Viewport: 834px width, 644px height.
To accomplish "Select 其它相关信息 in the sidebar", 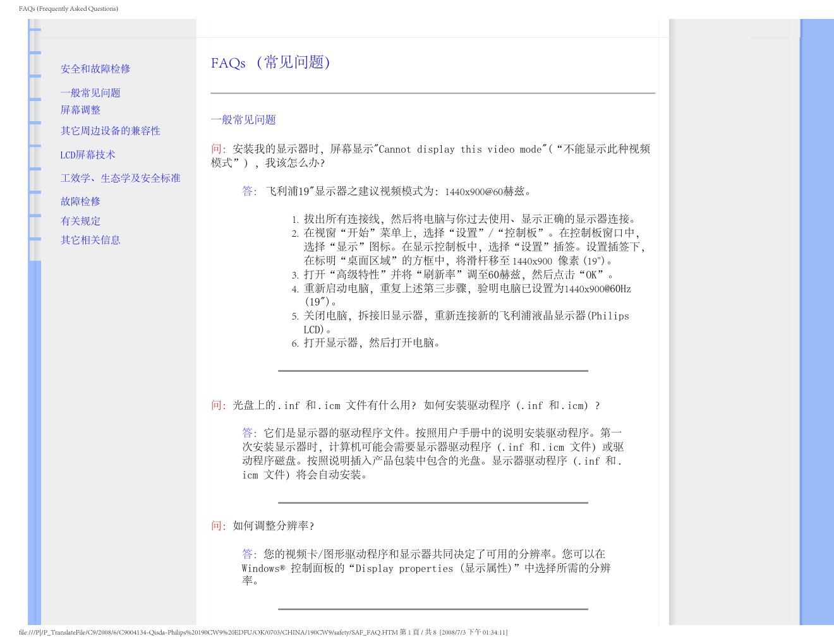I will [x=90, y=240].
